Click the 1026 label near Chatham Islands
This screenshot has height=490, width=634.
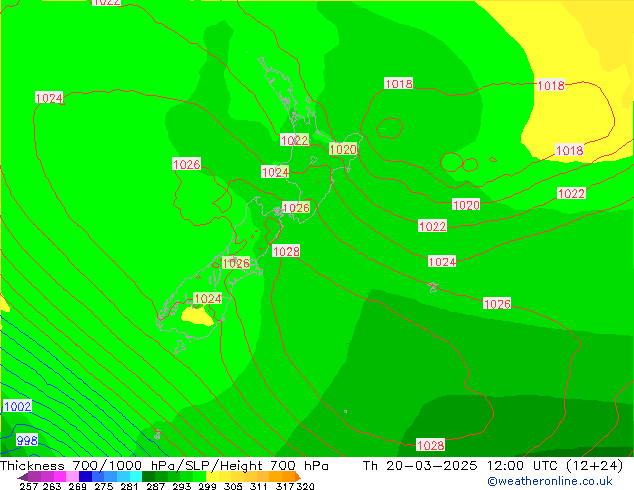coord(497,304)
